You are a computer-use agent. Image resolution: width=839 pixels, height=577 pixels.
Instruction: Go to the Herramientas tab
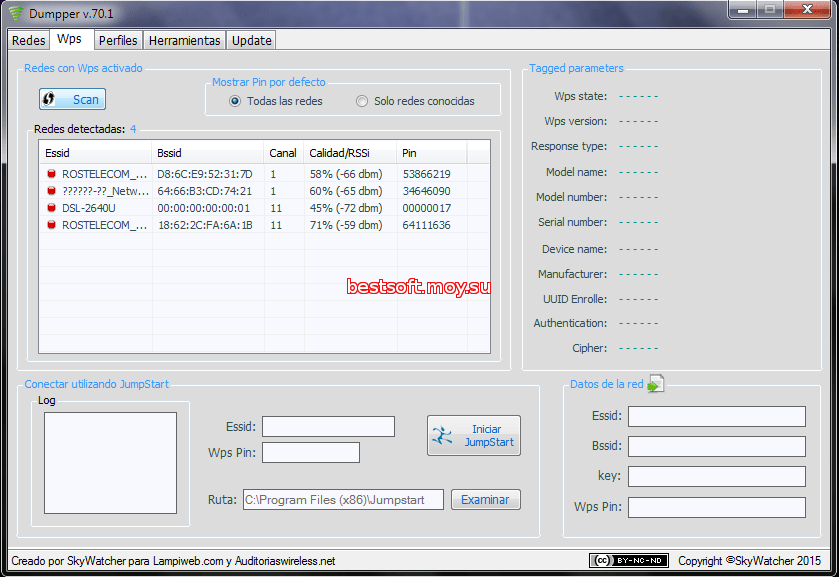pos(185,41)
